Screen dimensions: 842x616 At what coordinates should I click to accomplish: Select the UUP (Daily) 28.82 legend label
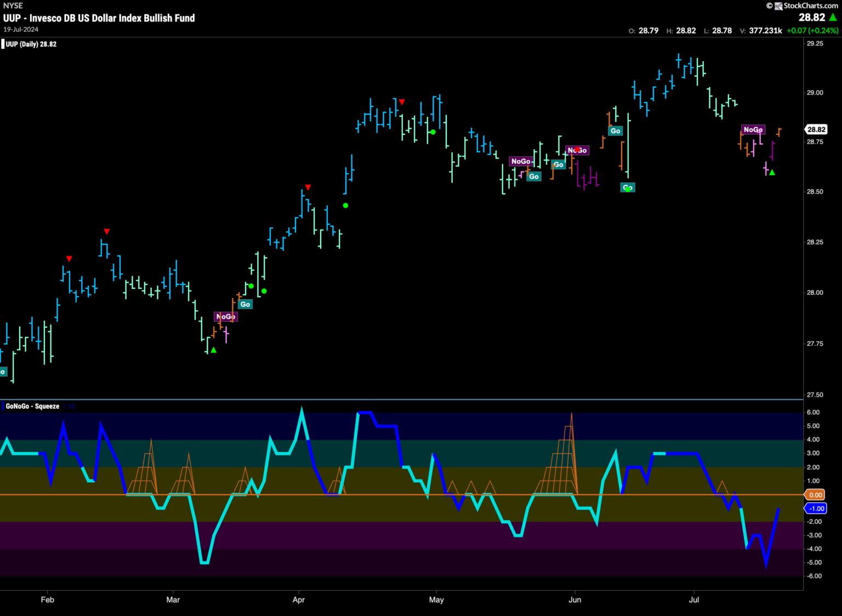(31, 44)
